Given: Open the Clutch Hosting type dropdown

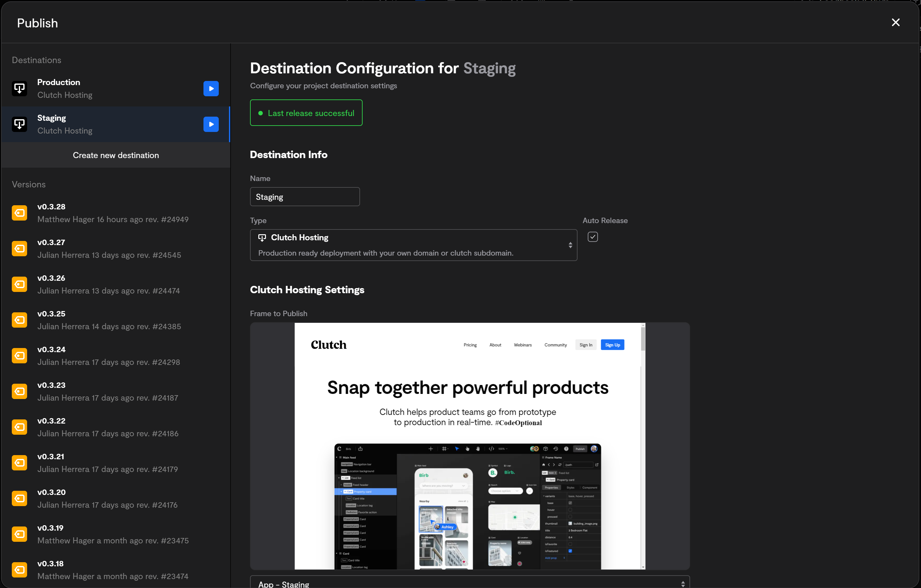Looking at the screenshot, I should click(x=413, y=245).
